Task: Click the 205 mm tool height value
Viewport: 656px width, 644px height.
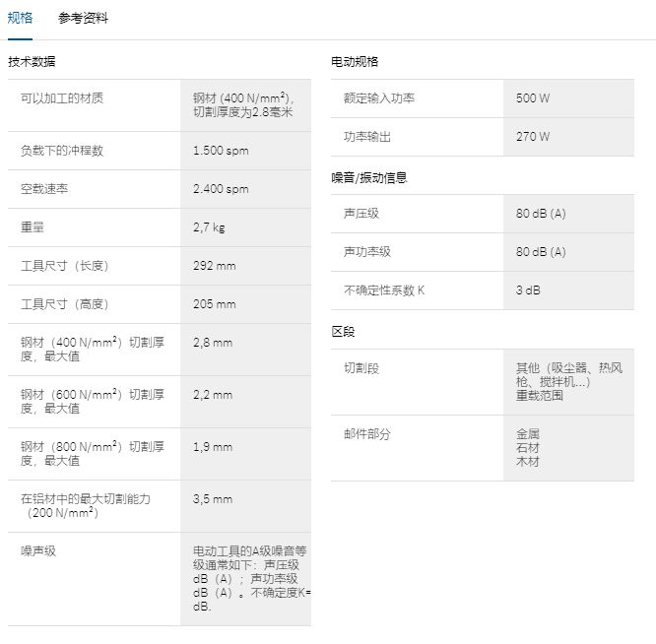Action: [215, 304]
